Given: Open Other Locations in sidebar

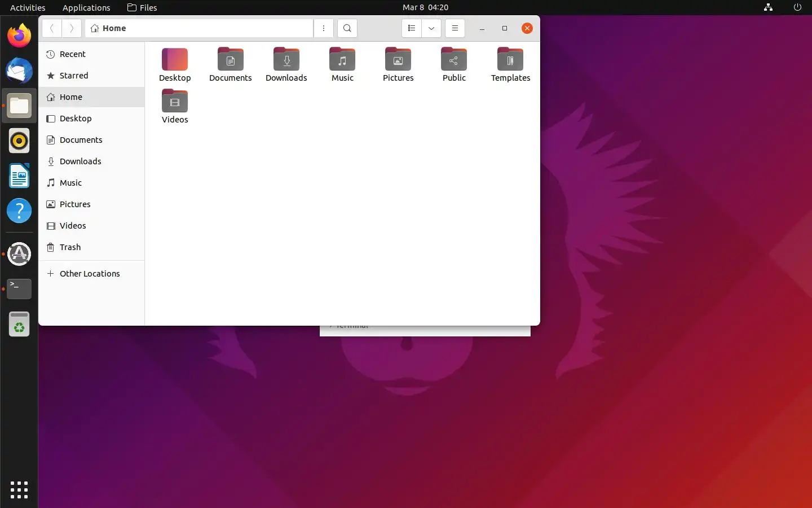Looking at the screenshot, I should tap(91, 274).
